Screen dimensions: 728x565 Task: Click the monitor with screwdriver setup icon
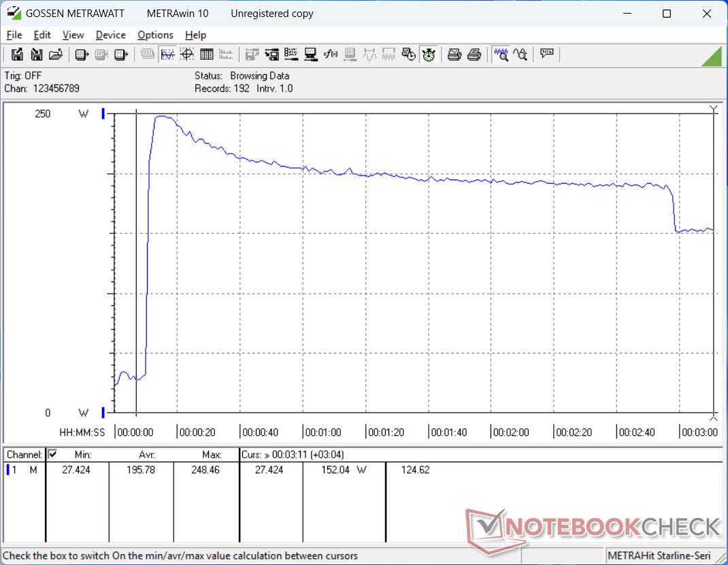pos(311,55)
